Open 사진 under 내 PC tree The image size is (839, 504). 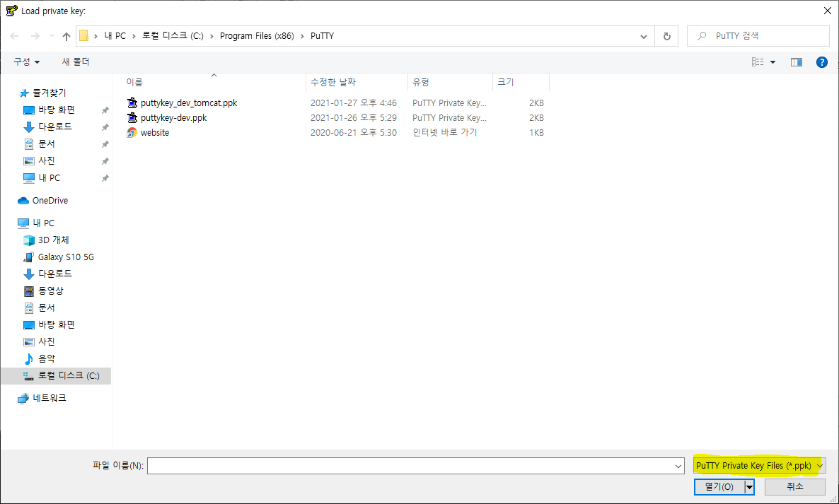40,341
